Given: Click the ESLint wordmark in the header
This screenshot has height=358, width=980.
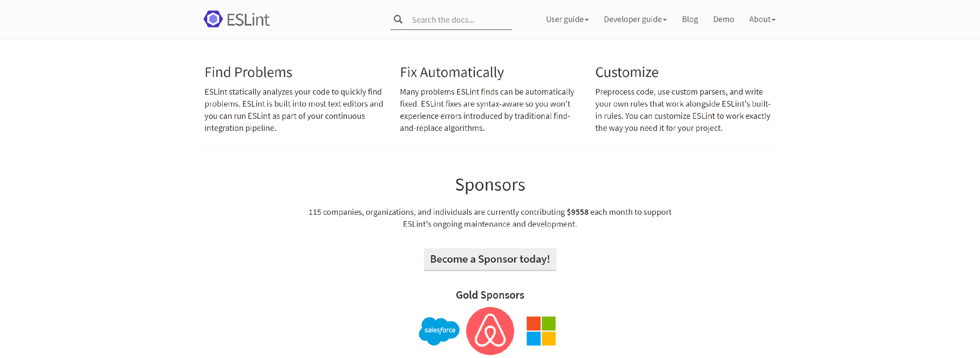Looking at the screenshot, I should (248, 20).
